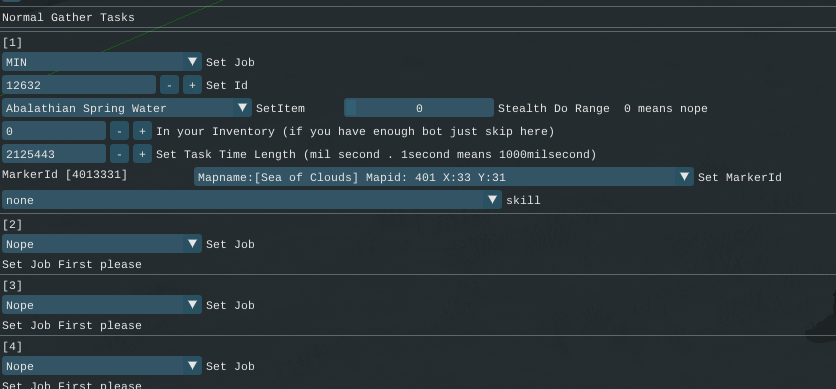Click the Normal Gather Tasks header
Image resolution: width=836 pixels, height=389 pixels.
point(68,18)
